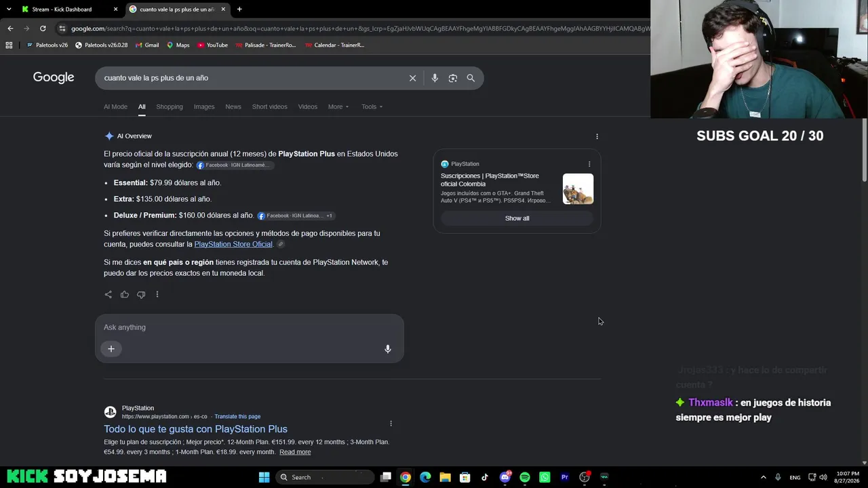Click the page's vertical scrollbar thumb

click(864, 150)
